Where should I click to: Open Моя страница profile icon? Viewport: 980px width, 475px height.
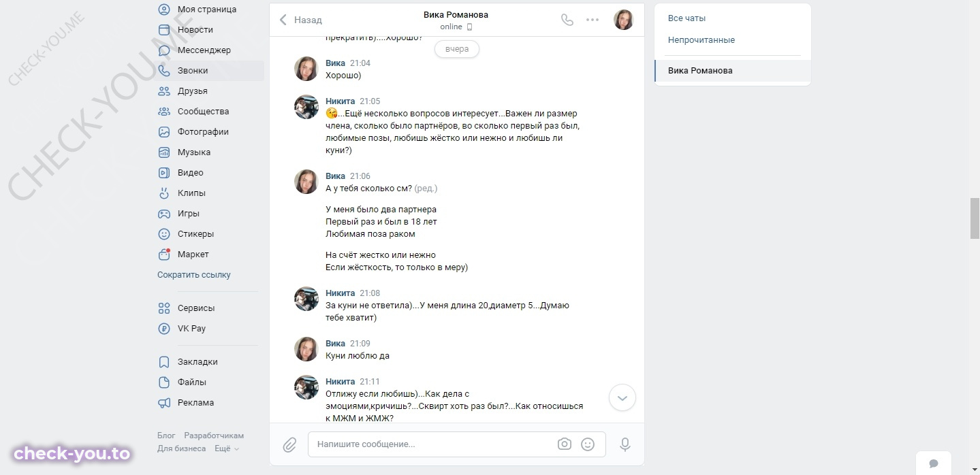164,10
